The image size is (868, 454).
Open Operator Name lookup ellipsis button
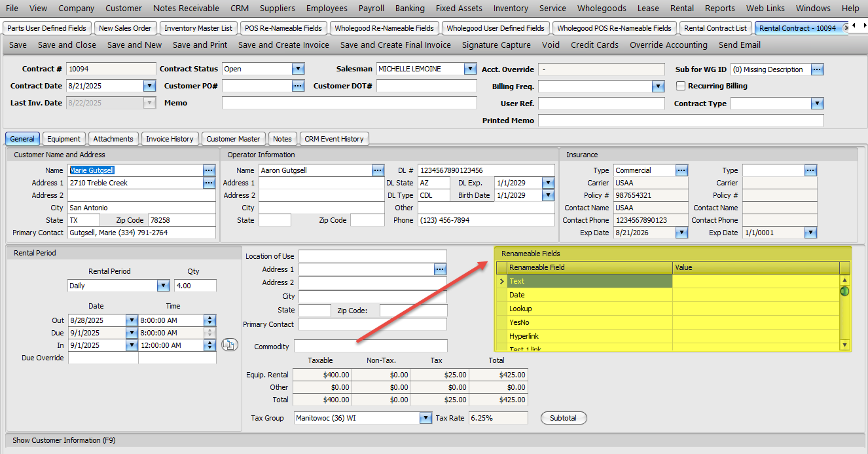click(378, 170)
